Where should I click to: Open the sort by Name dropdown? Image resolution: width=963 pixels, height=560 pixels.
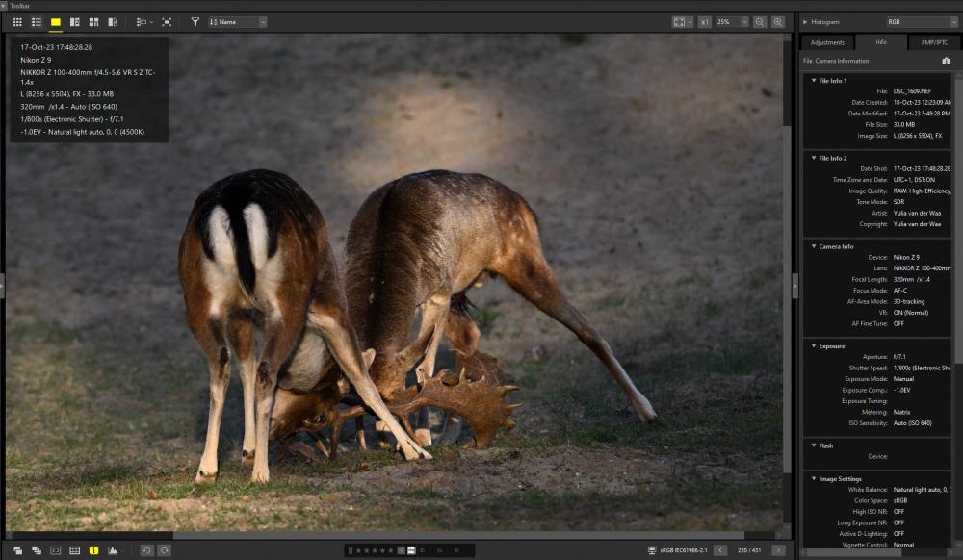tap(237, 22)
